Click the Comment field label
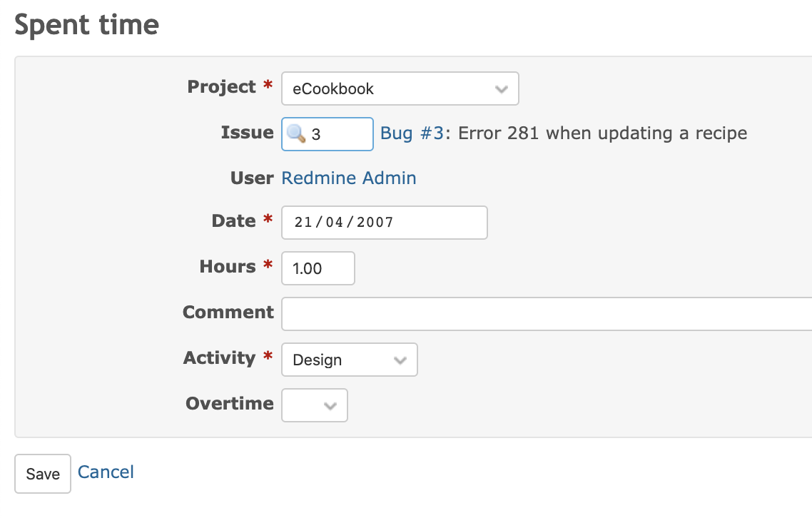 coord(228,312)
